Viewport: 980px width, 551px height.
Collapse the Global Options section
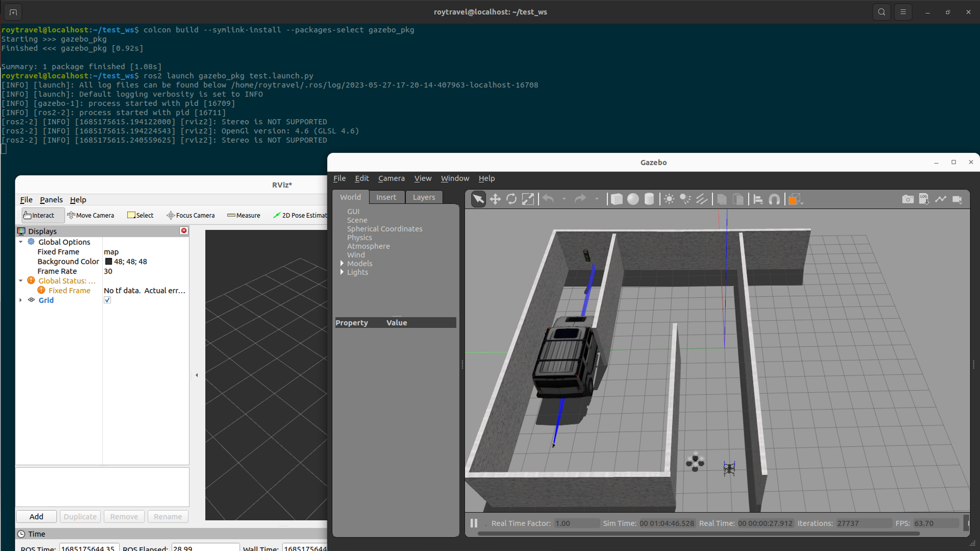coord(21,242)
